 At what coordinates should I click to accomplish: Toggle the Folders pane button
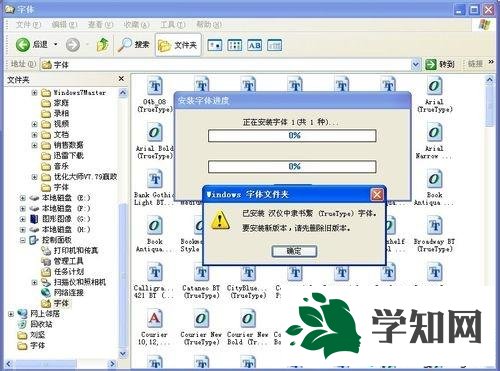click(x=178, y=45)
